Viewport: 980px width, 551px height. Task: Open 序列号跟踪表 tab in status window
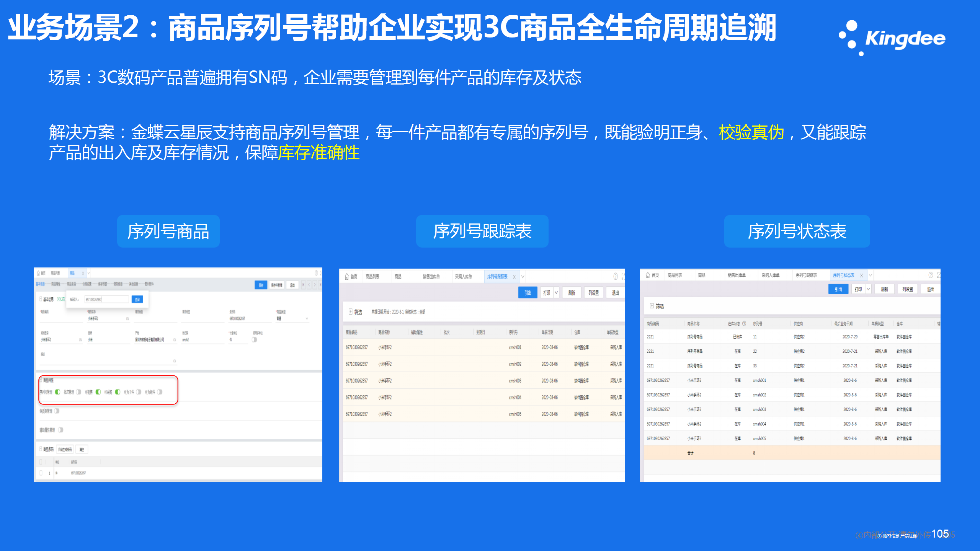(806, 275)
